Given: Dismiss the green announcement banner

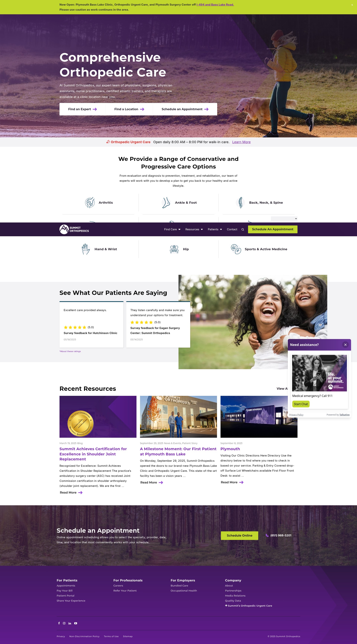Looking at the screenshot, I should coord(352,5).
